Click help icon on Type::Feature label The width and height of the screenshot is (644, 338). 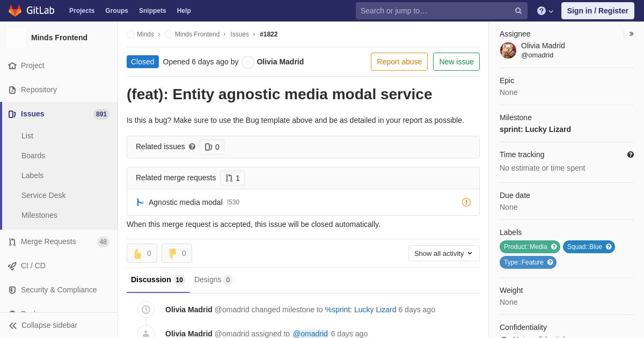[x=550, y=262]
